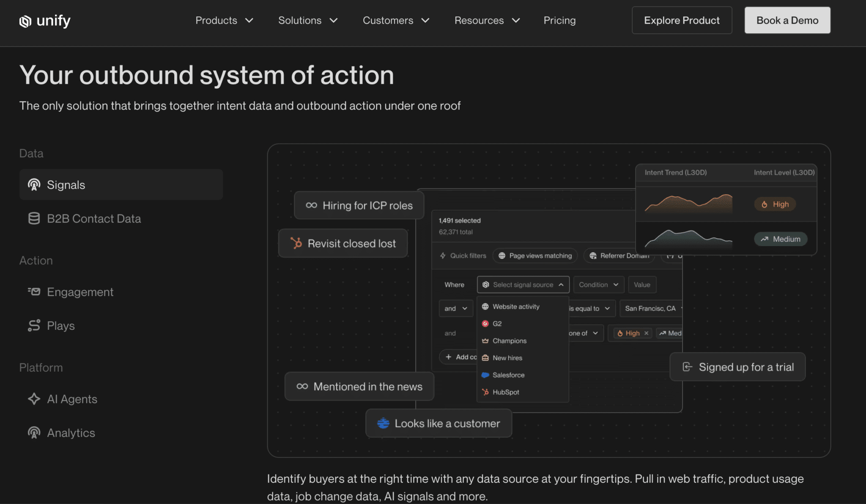This screenshot has width=866, height=504.
Task: Click the infinity icon on Hiring for ICP roles
Action: click(x=312, y=205)
